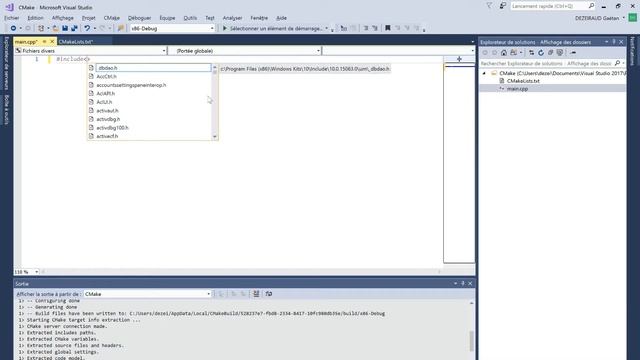
Task: Collapse the CMake folder tree node
Action: (484, 73)
